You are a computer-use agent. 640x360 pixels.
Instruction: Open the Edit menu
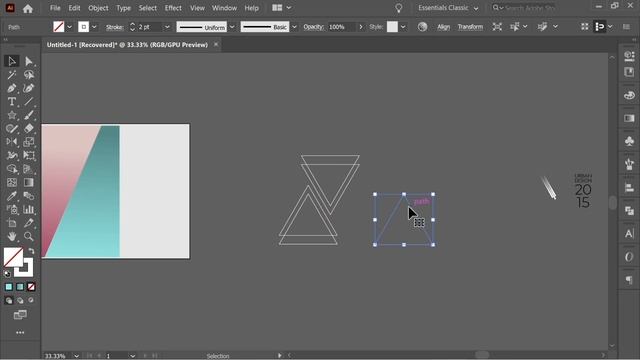74,8
